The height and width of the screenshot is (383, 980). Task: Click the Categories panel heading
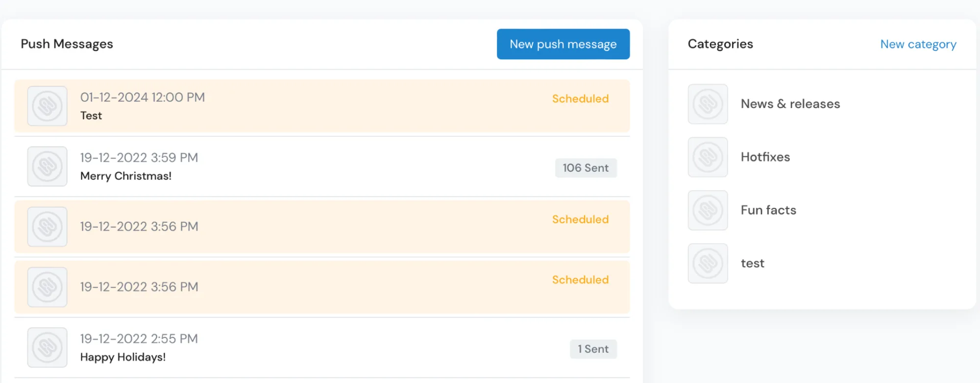pyautogui.click(x=720, y=44)
